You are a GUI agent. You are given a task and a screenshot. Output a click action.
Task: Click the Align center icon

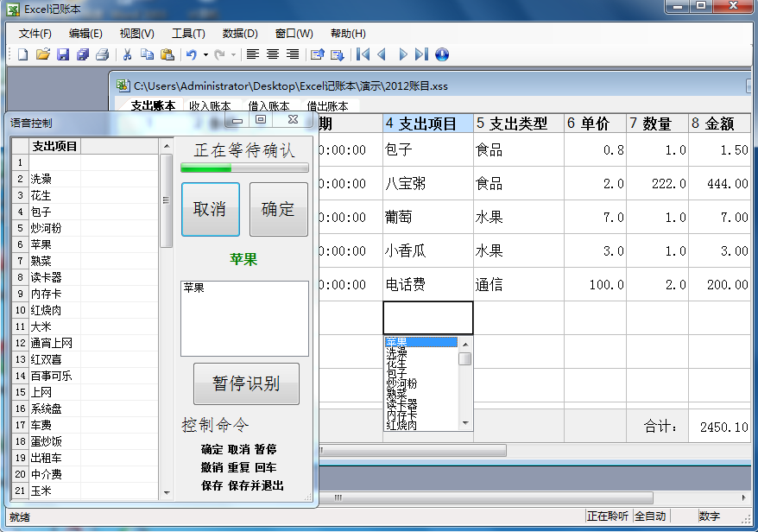point(273,54)
